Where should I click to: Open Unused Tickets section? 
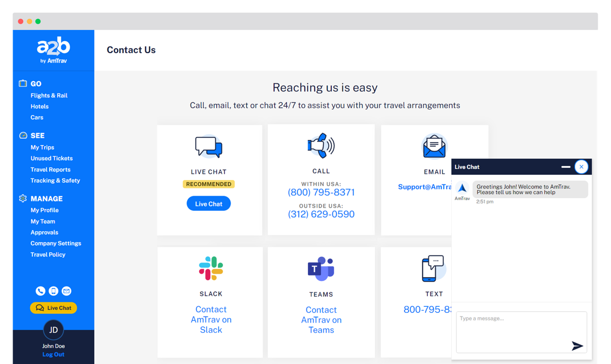point(52,158)
